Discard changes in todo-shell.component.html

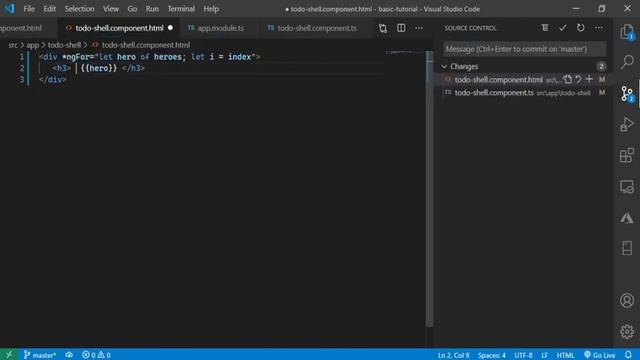pyautogui.click(x=578, y=80)
